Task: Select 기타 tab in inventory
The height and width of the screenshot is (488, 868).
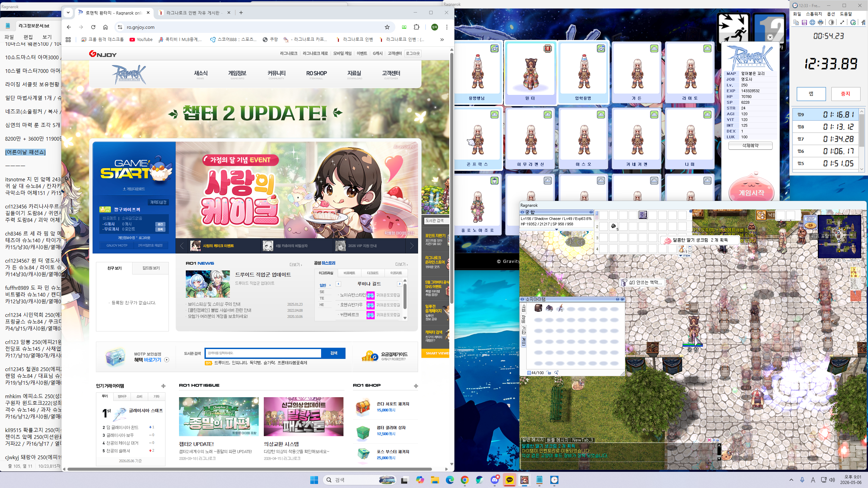Action: pos(524,330)
